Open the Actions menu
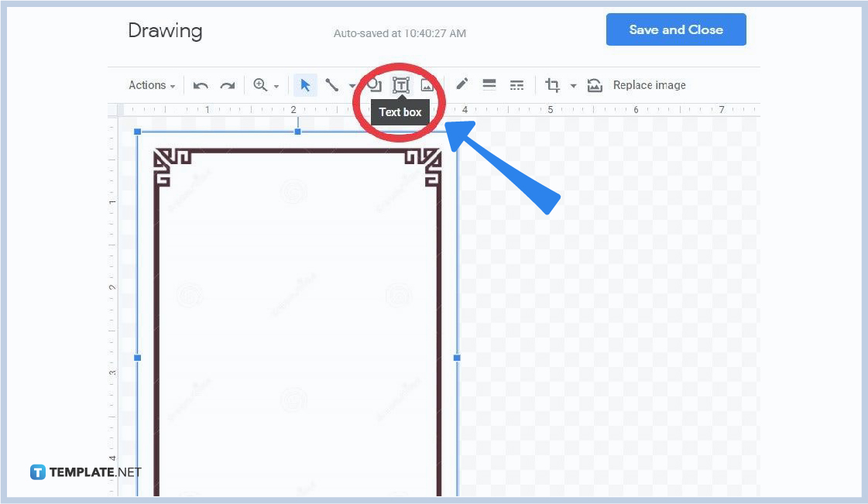868x504 pixels. pos(152,85)
